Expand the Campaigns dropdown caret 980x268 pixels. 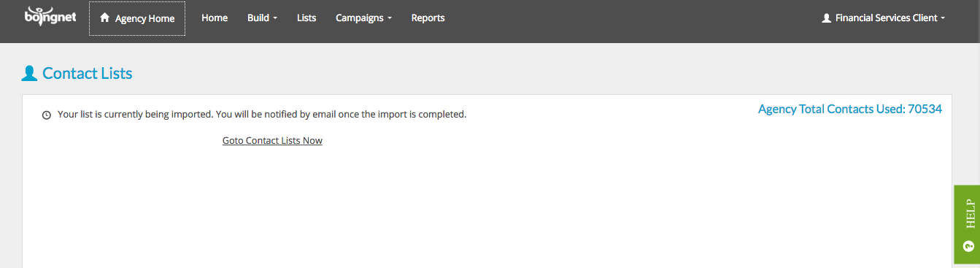pyautogui.click(x=390, y=19)
